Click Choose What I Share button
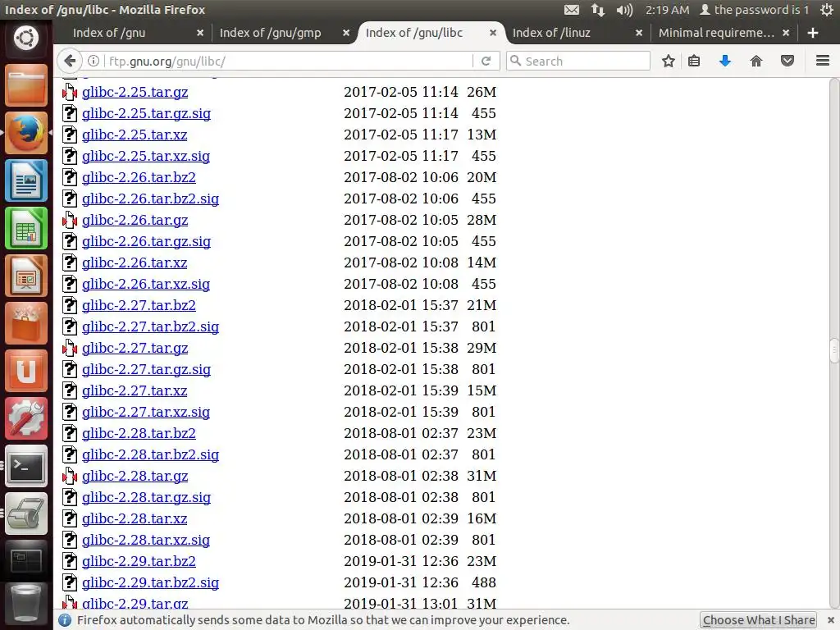 pos(759,620)
